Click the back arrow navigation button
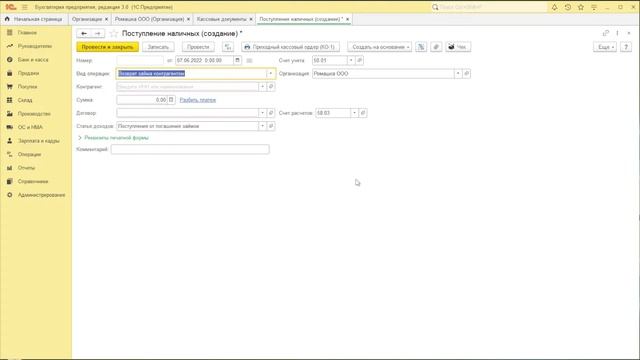This screenshot has width=640, height=360. click(84, 33)
